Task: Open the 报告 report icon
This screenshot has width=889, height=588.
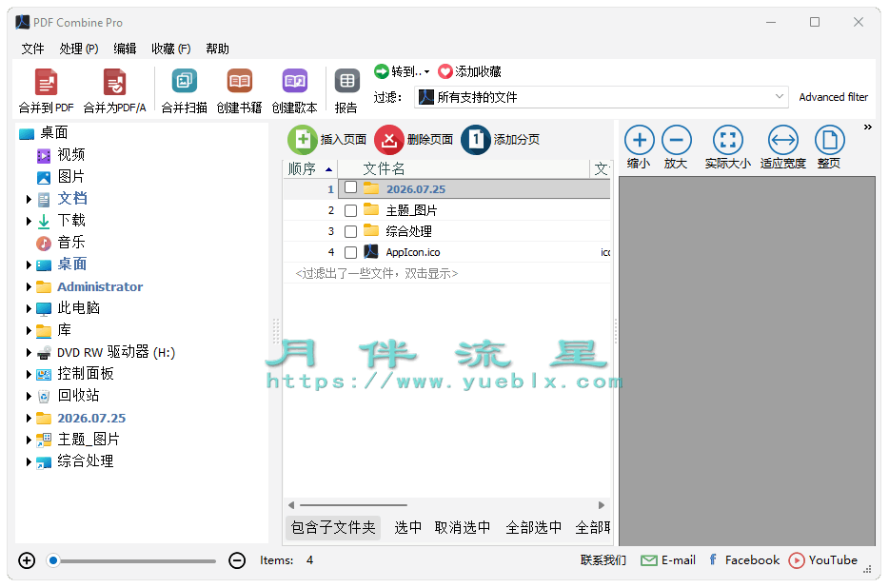Action: [346, 82]
